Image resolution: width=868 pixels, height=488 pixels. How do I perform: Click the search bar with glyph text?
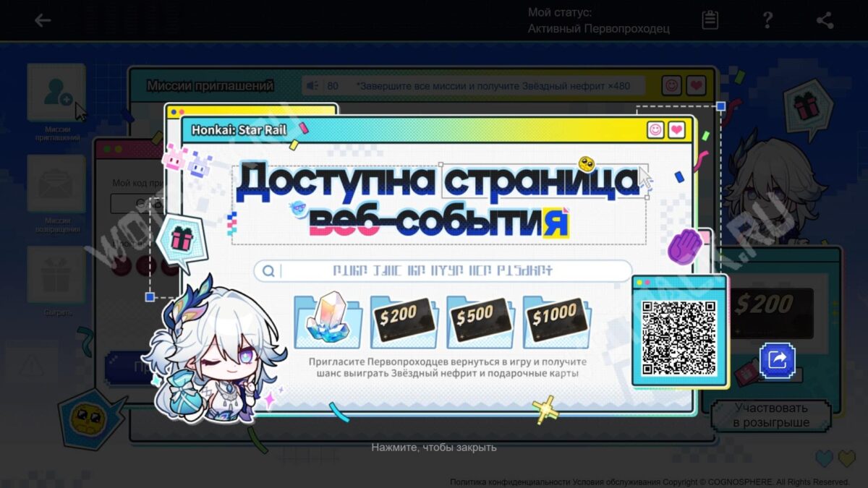(443, 271)
